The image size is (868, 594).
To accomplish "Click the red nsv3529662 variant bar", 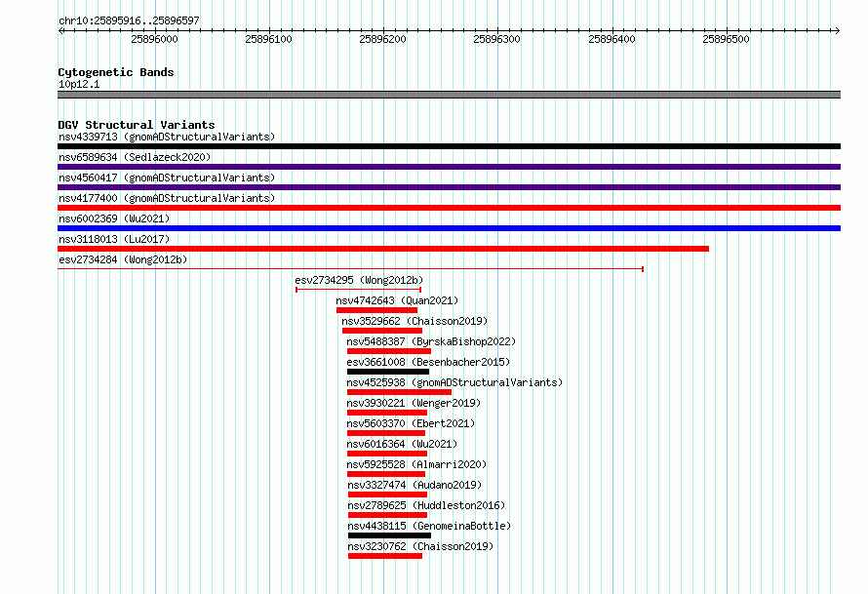I will [x=382, y=331].
